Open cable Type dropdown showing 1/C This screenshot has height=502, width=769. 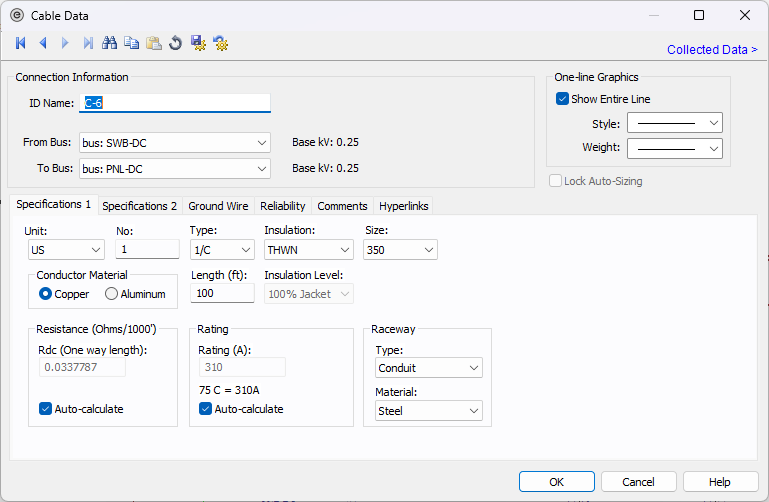(x=222, y=250)
